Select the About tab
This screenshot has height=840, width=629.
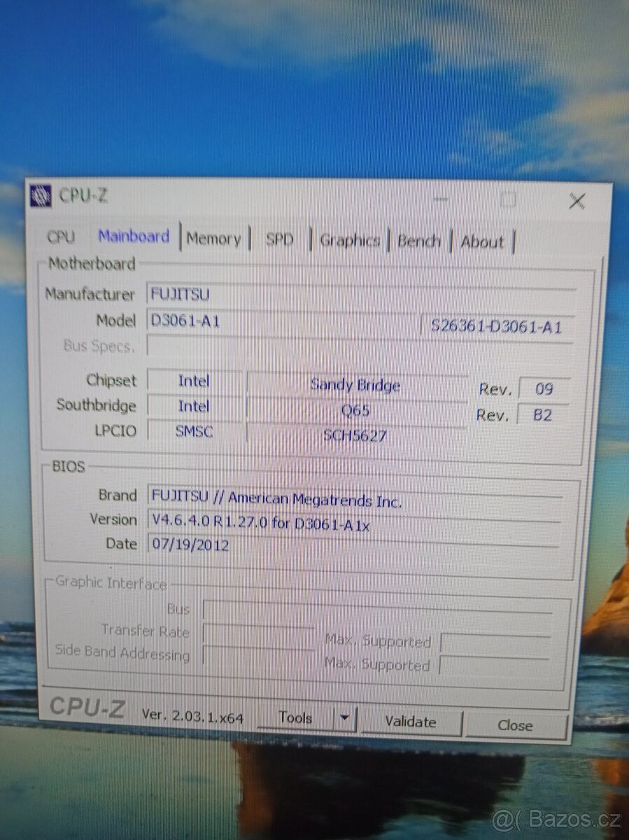[482, 242]
